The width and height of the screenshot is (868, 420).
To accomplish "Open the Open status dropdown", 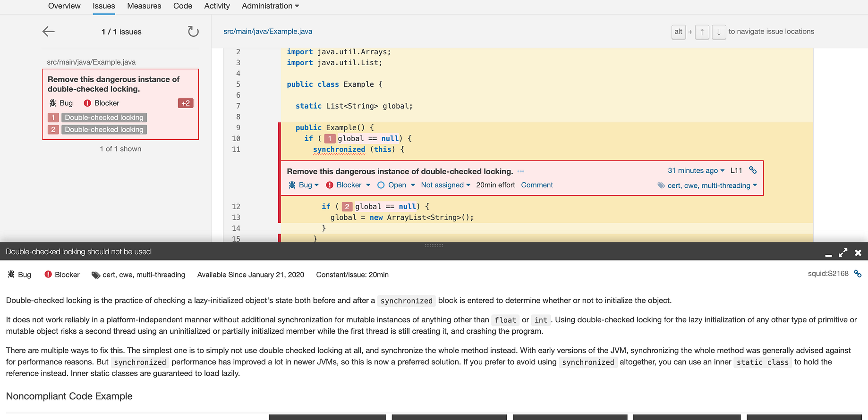I will pyautogui.click(x=396, y=185).
